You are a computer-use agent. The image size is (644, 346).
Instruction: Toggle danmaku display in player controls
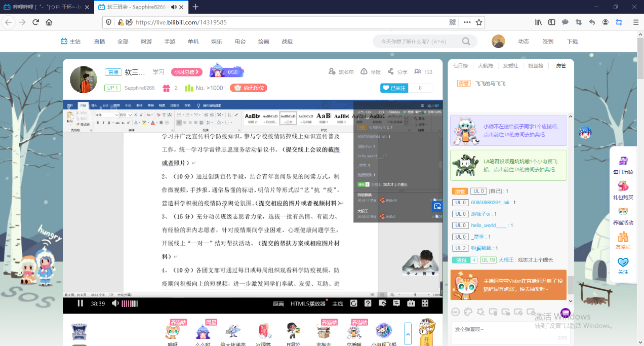coord(383,303)
